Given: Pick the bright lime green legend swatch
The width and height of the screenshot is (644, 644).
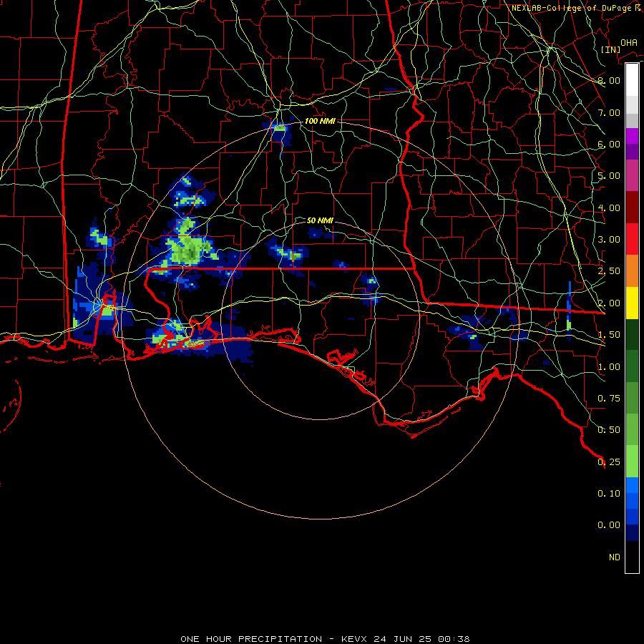Looking at the screenshot, I should click(632, 462).
